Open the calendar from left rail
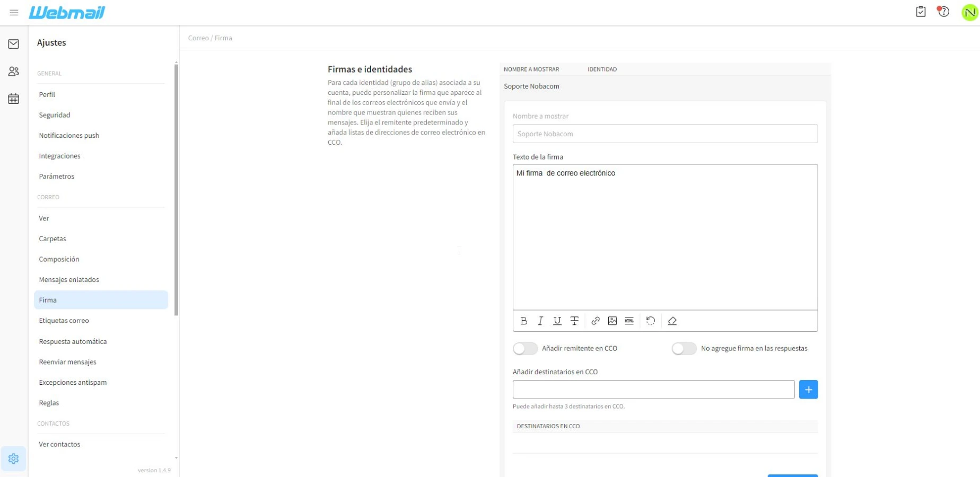 tap(14, 99)
